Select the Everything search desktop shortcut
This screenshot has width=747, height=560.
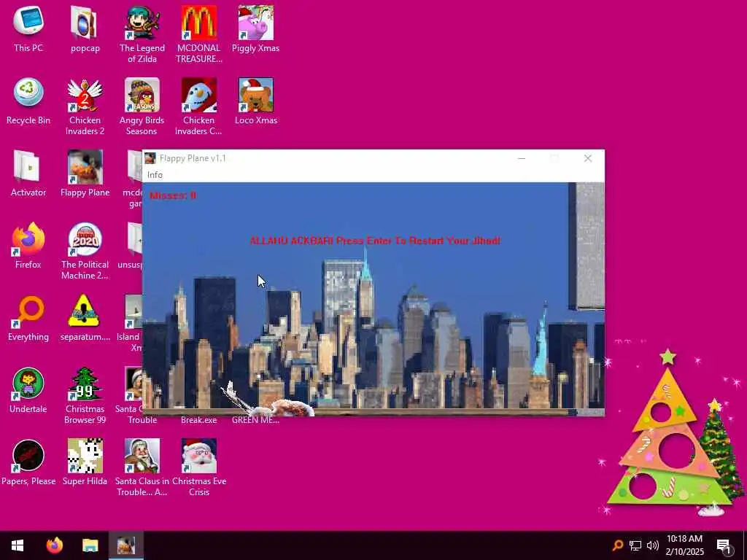pyautogui.click(x=28, y=319)
